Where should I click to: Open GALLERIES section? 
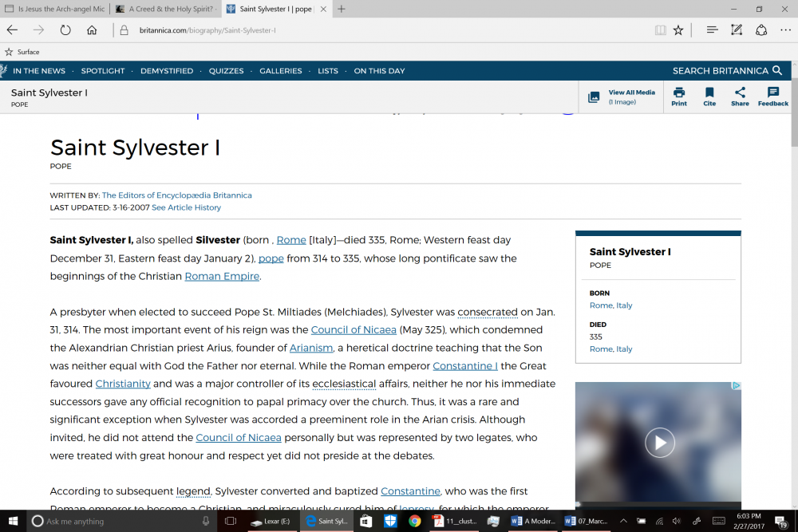coord(280,71)
